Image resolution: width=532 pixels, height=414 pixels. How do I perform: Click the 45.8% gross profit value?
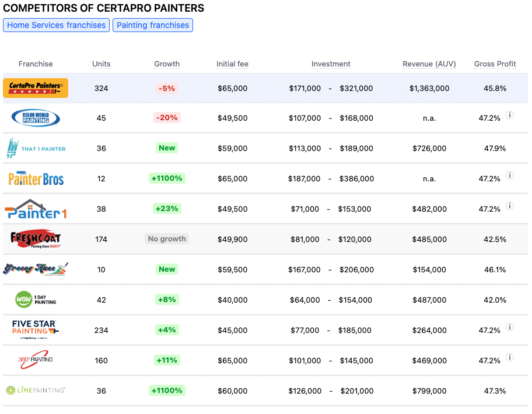tap(495, 89)
